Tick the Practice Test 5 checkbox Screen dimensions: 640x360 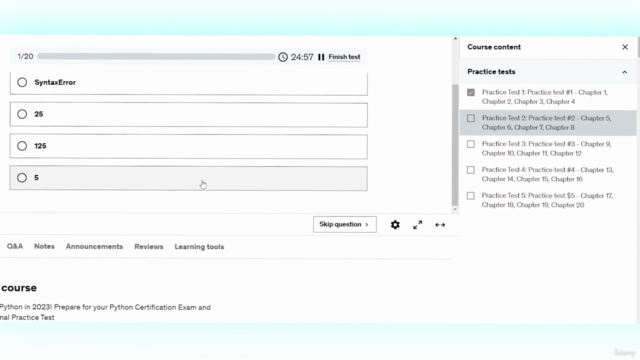pyautogui.click(x=471, y=196)
